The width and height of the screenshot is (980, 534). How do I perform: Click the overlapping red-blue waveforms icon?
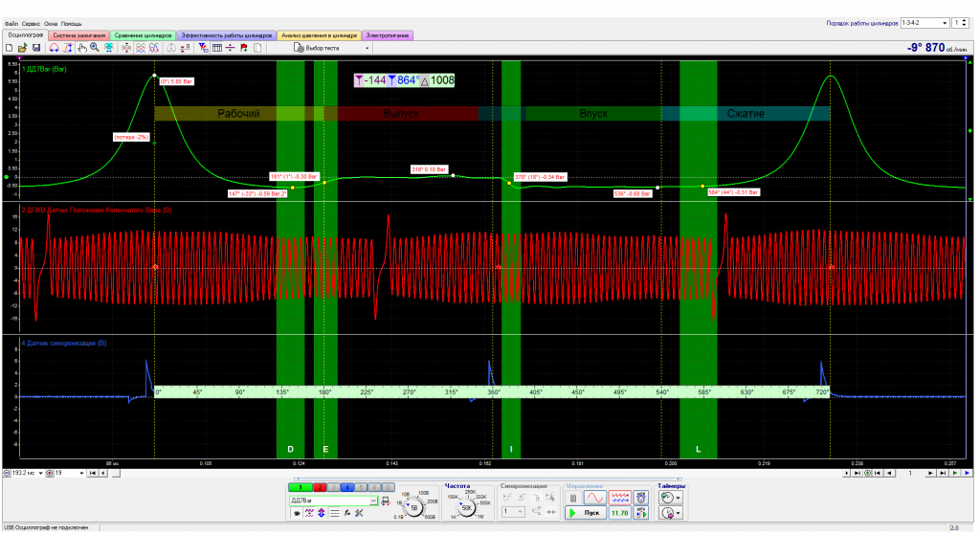[154, 48]
